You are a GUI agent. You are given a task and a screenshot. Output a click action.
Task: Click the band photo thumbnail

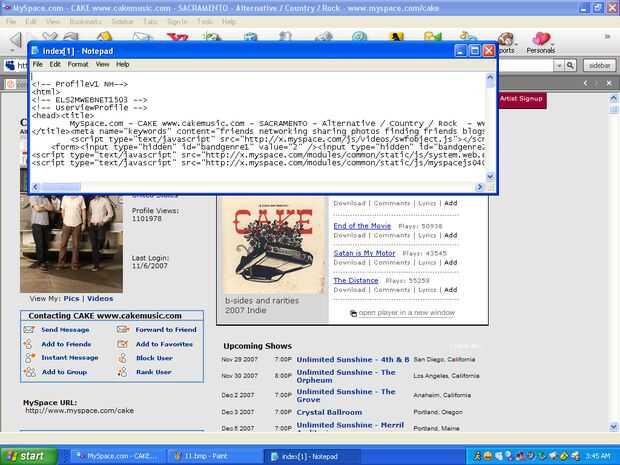71,244
